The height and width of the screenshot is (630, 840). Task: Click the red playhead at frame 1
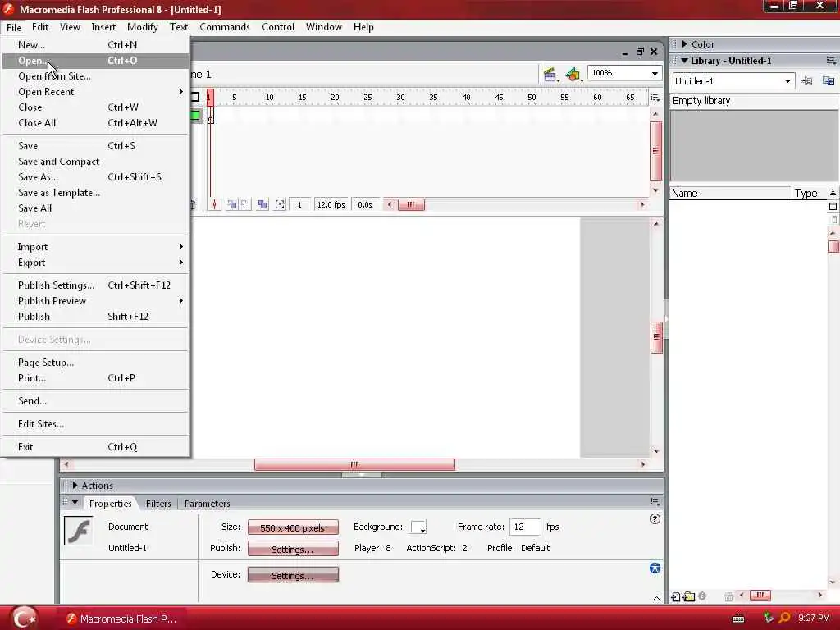click(x=210, y=97)
